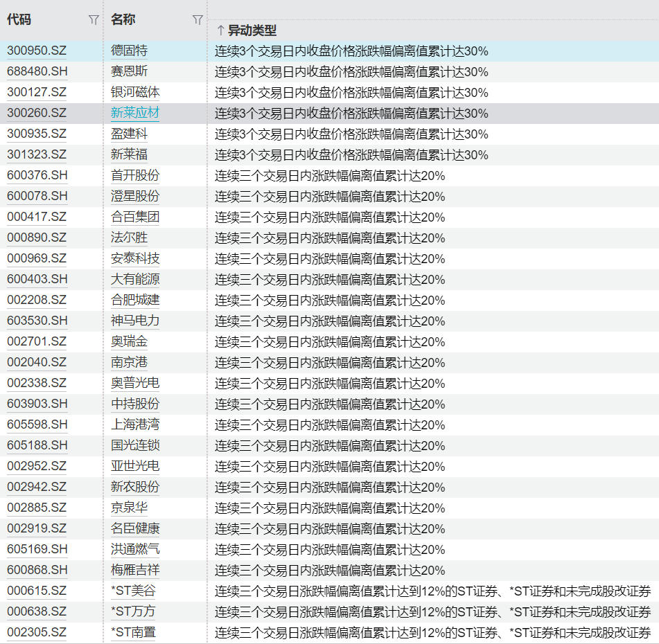Screen dimensions: 659x644
Task: Open the 银河磁体 stock link
Action: point(135,92)
